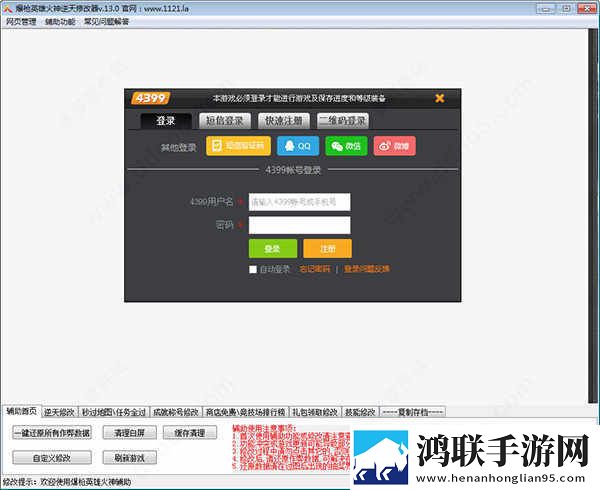Image resolution: width=600 pixels, height=490 pixels.
Task: Switch to 秒过地图\任务全过 tab
Action: point(114,412)
